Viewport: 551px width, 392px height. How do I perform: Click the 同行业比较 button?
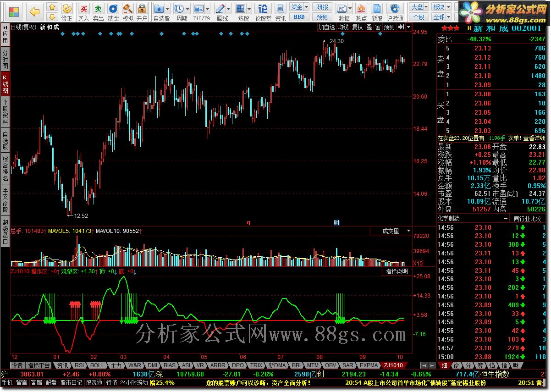(527, 219)
